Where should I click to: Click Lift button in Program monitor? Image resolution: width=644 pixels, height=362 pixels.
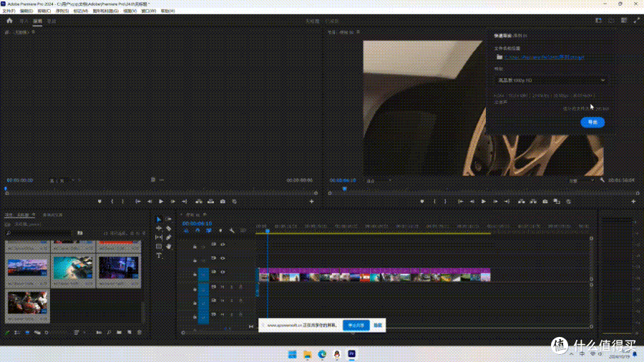[521, 202]
